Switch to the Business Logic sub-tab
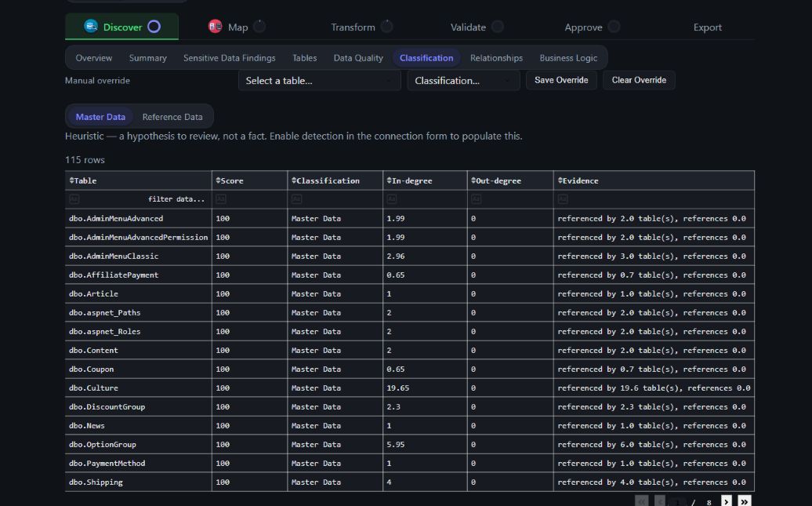812x506 pixels. (568, 58)
